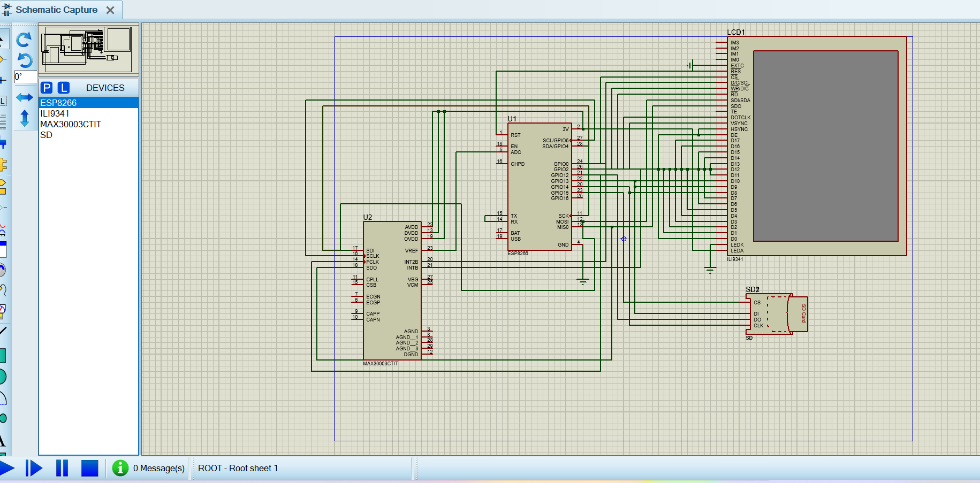Screen dimensions: 980x483
Task: Flip selection with X-Mirror arrow icon
Action: tap(25, 97)
